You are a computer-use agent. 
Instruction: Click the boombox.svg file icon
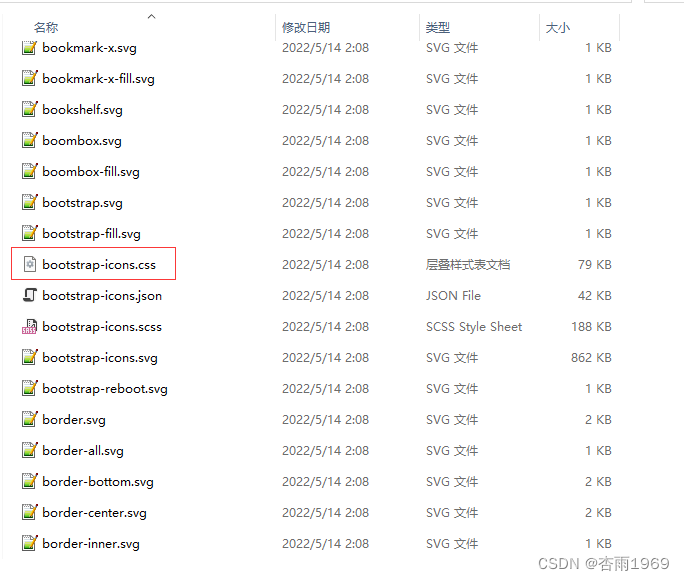[x=30, y=140]
